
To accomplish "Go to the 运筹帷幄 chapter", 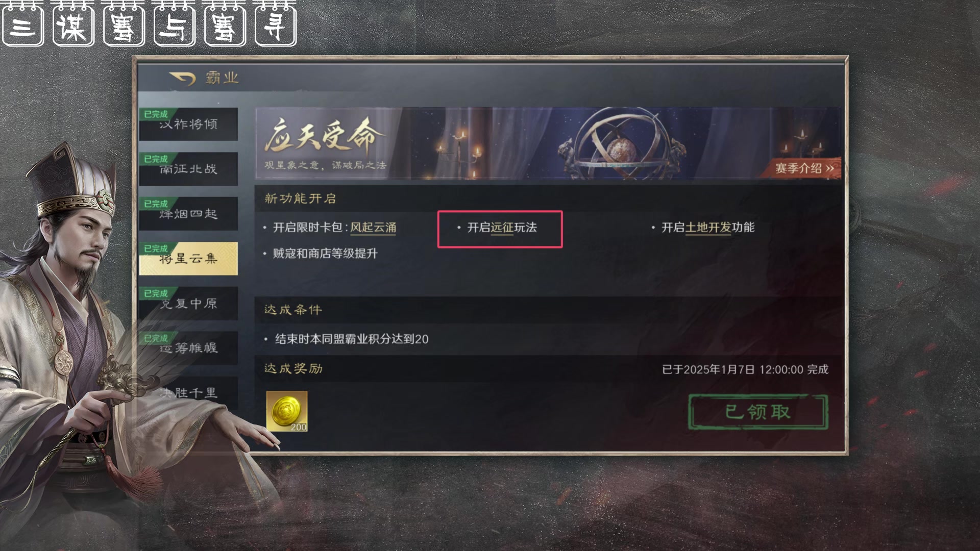I will click(x=188, y=348).
